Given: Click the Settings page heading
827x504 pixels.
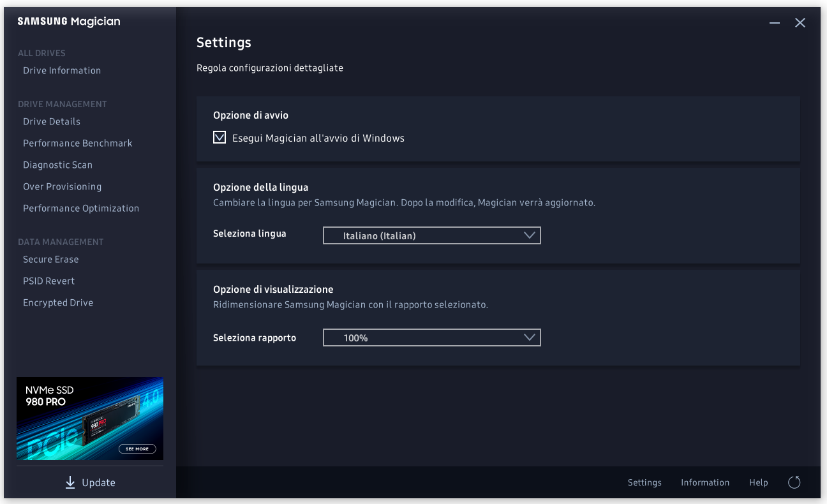Looking at the screenshot, I should 224,43.
